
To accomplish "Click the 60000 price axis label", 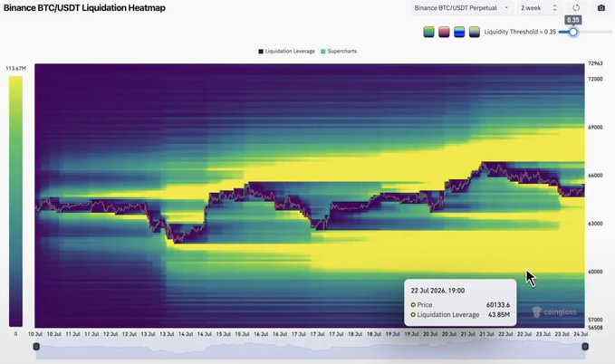I will (x=595, y=272).
